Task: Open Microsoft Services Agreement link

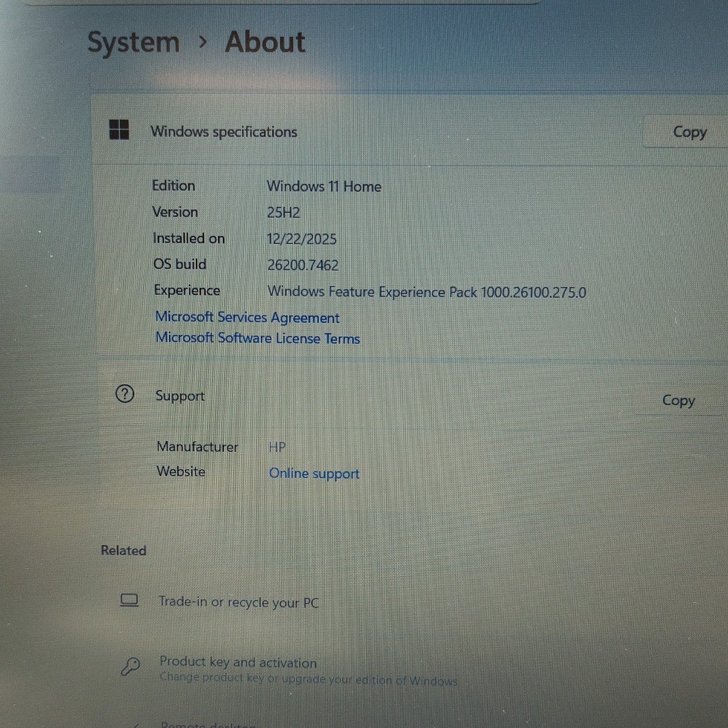Action: [247, 317]
